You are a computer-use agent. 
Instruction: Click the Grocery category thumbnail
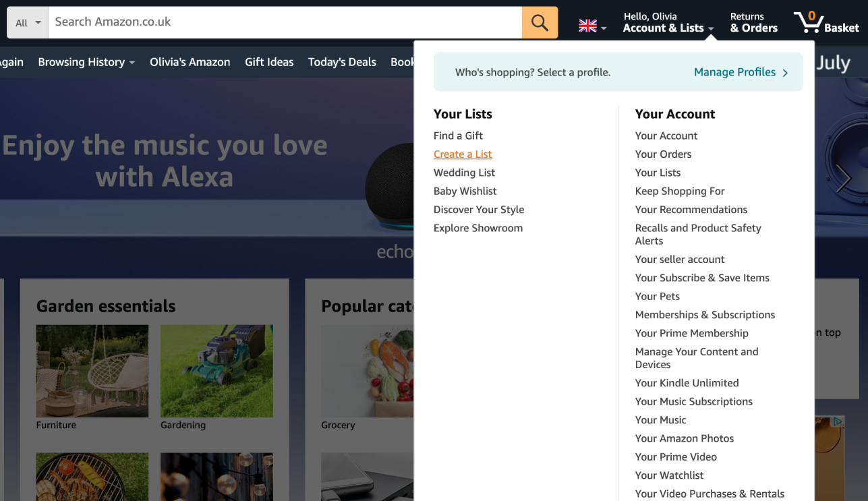[x=368, y=371]
